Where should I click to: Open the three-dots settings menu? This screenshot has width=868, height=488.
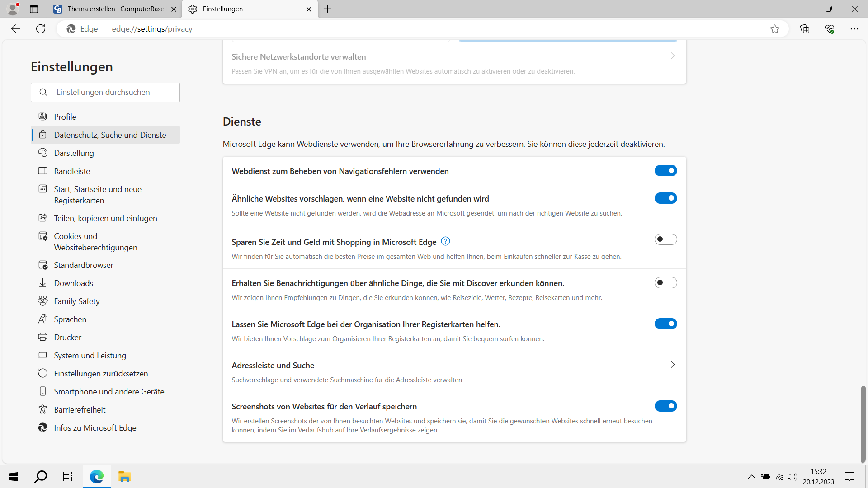854,29
